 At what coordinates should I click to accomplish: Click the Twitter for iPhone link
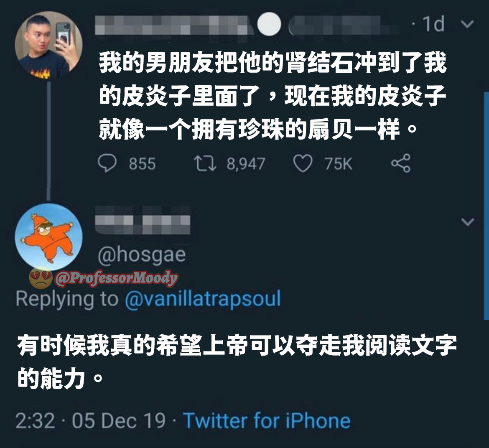267,420
